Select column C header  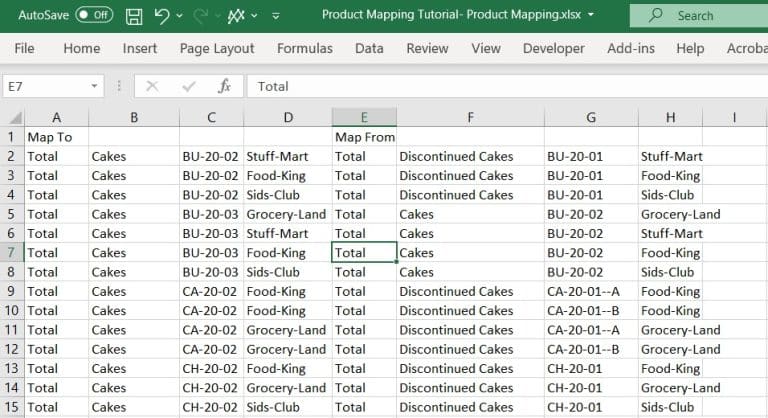211,118
